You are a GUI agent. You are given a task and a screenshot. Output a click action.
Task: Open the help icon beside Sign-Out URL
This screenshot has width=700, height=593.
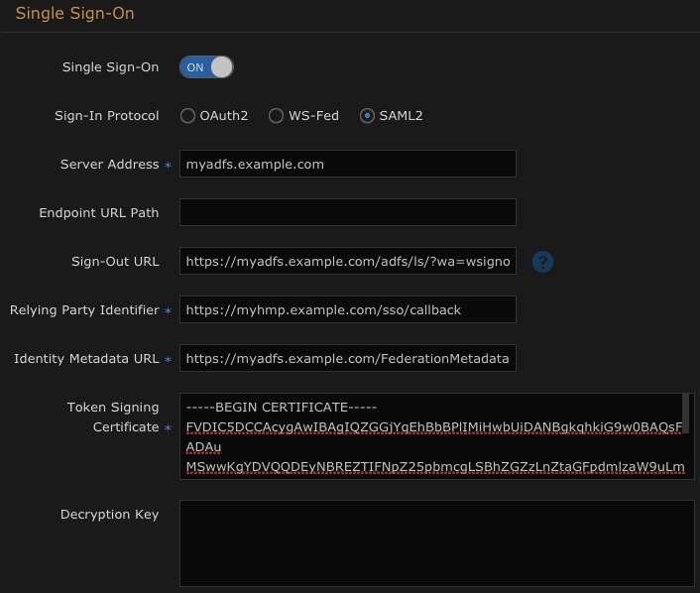pyautogui.click(x=542, y=262)
